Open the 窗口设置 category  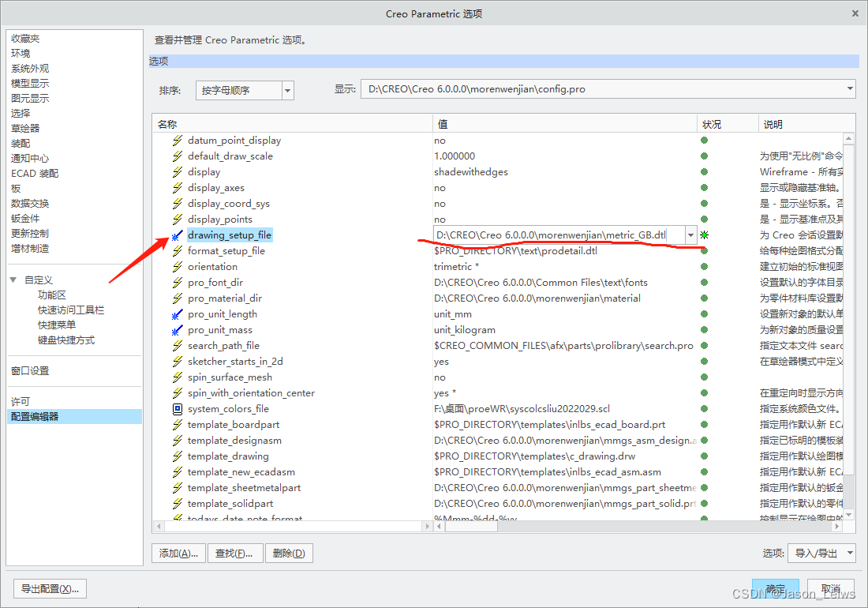pyautogui.click(x=30, y=371)
